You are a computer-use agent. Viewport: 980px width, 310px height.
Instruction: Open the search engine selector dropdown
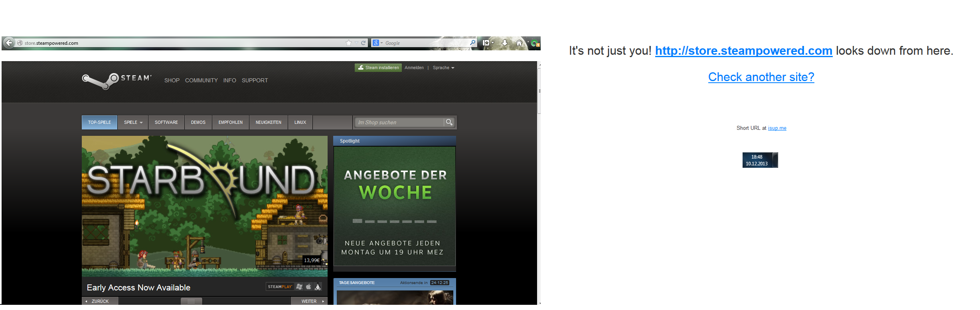coord(381,43)
